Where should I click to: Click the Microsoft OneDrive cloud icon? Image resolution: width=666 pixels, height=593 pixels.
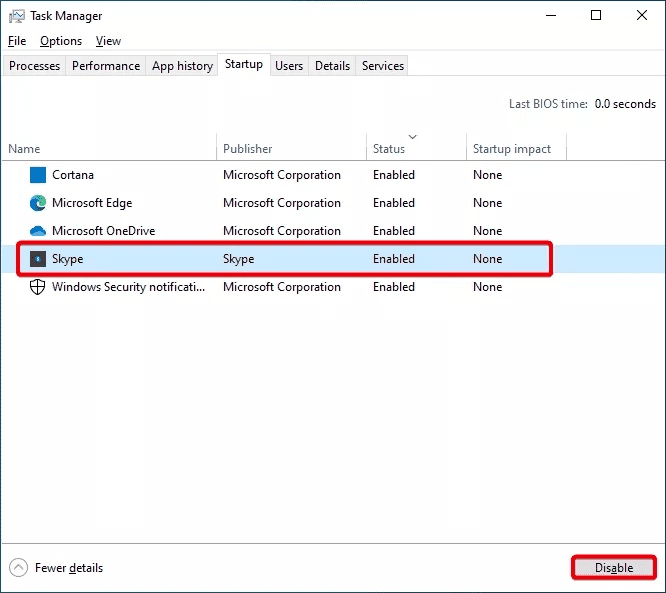(x=38, y=231)
